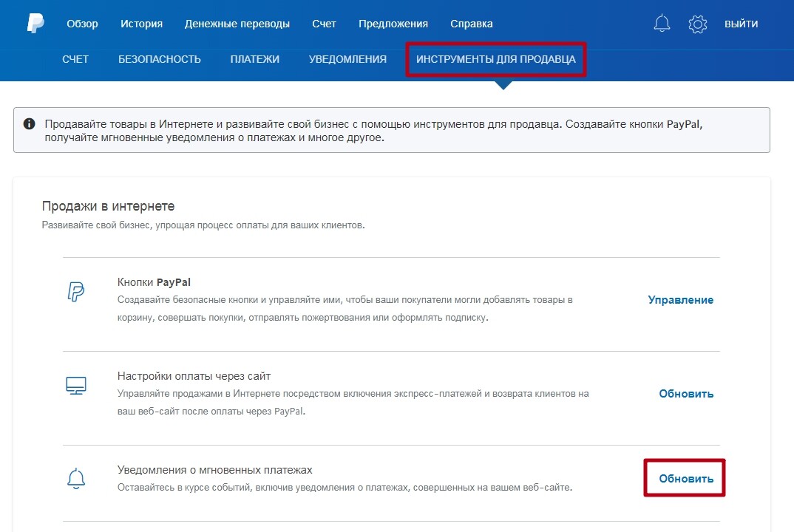Click the Продажи в интернете section title
The height and width of the screenshot is (532, 794).
coord(109,206)
